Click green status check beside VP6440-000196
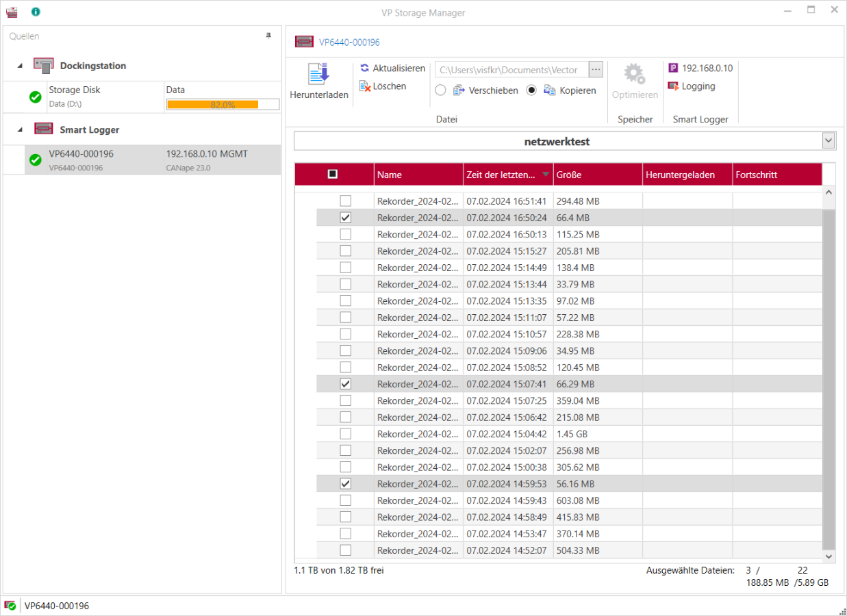 click(36, 160)
